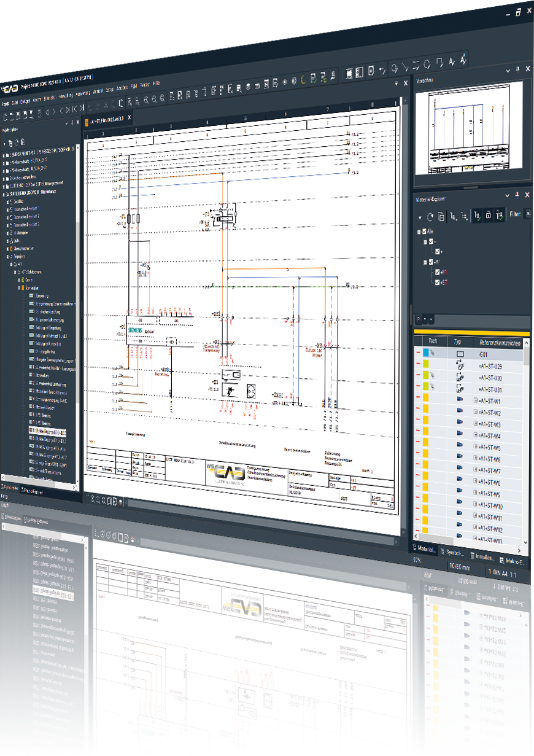Viewport: 534px width, 756px height.
Task: Uncheck the +ST checkbox in Material-Explorer
Action: (x=437, y=281)
